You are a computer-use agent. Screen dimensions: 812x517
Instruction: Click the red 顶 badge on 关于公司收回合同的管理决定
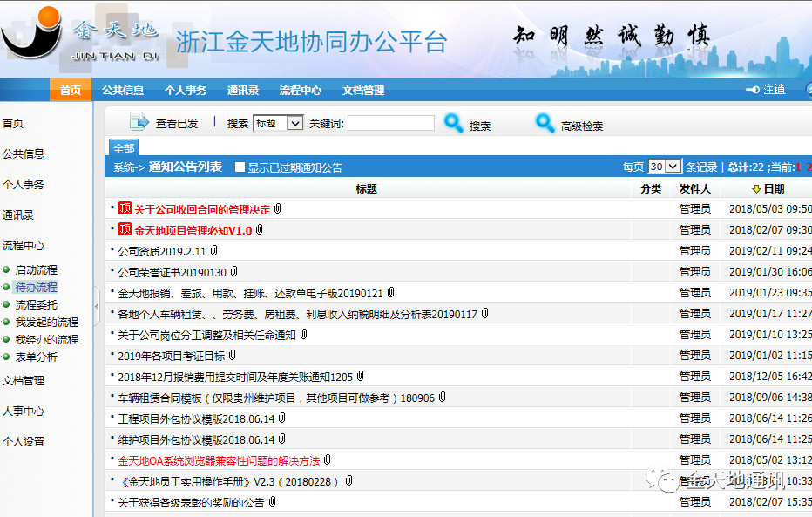click(125, 208)
